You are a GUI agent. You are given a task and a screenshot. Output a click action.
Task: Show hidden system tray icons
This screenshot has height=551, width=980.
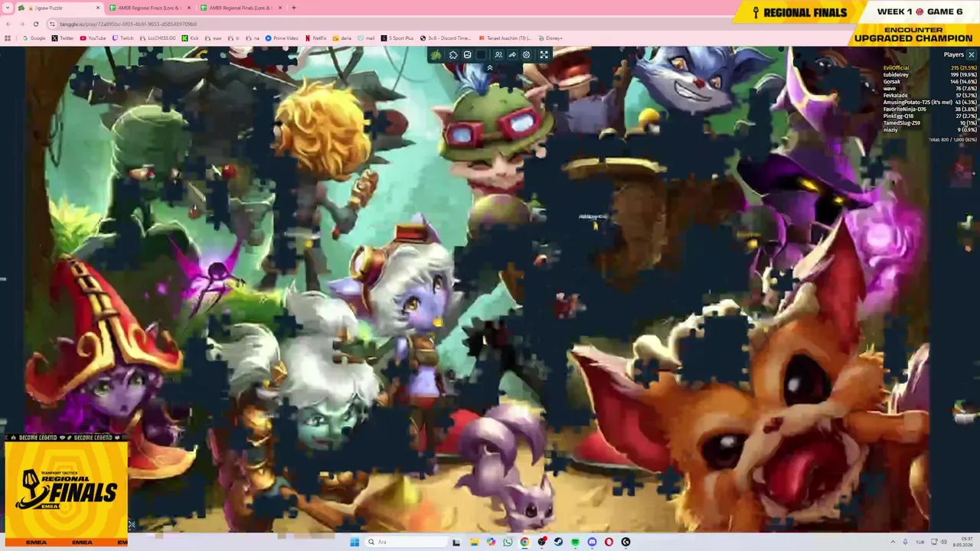click(893, 542)
